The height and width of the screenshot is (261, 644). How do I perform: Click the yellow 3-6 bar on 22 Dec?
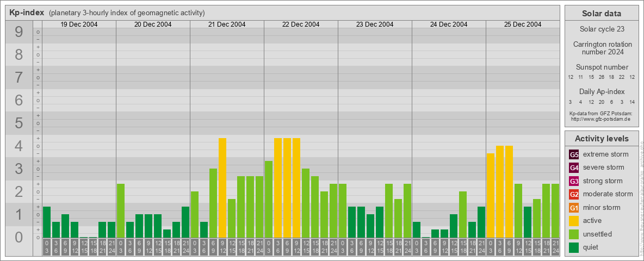(x=277, y=188)
